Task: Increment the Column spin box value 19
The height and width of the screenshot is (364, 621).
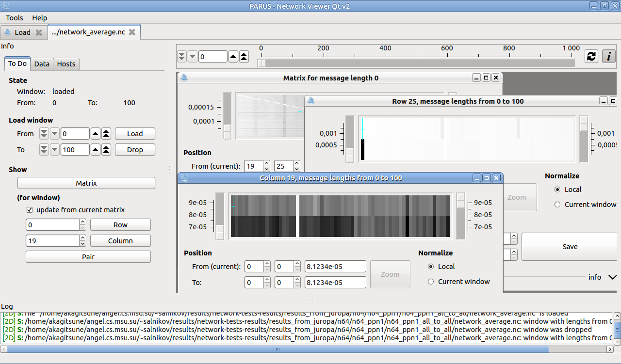Action: 82,238
